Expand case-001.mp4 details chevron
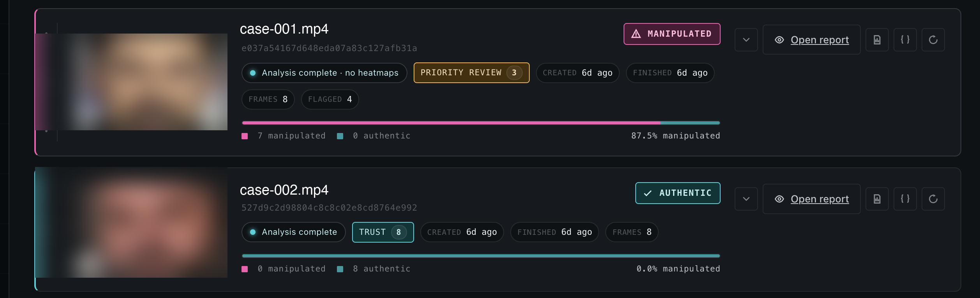 tap(746, 40)
